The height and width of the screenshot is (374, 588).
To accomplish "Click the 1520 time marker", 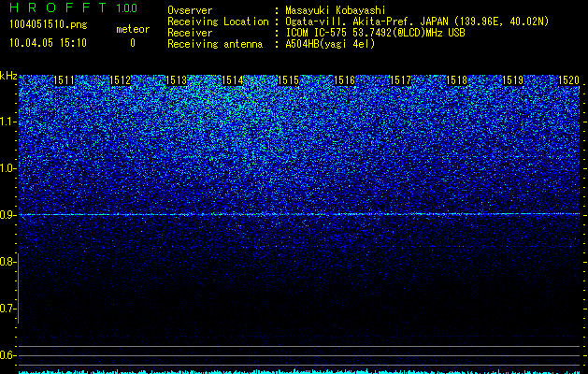I will [x=568, y=80].
